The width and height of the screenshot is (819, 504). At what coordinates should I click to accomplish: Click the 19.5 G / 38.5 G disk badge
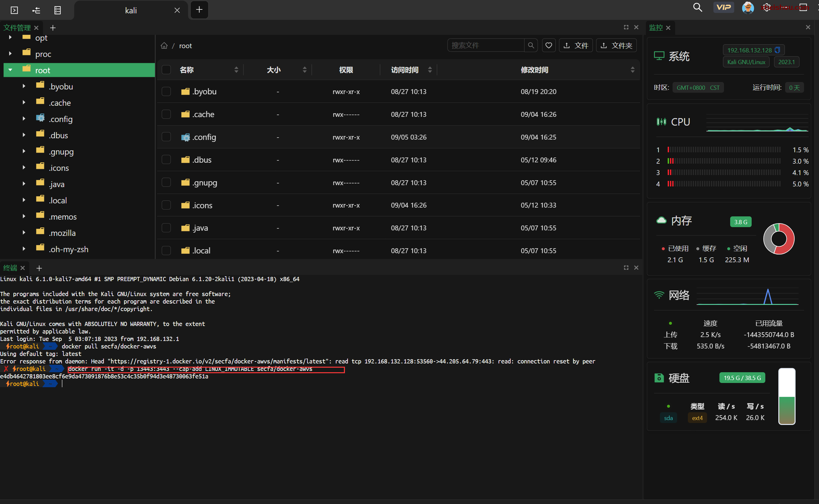pos(742,378)
